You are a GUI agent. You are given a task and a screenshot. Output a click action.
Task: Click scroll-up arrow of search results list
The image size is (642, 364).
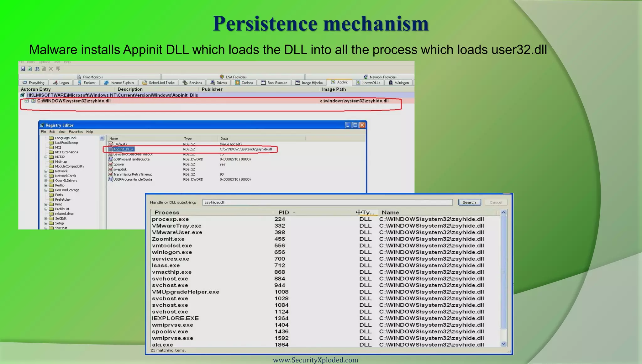tap(503, 212)
